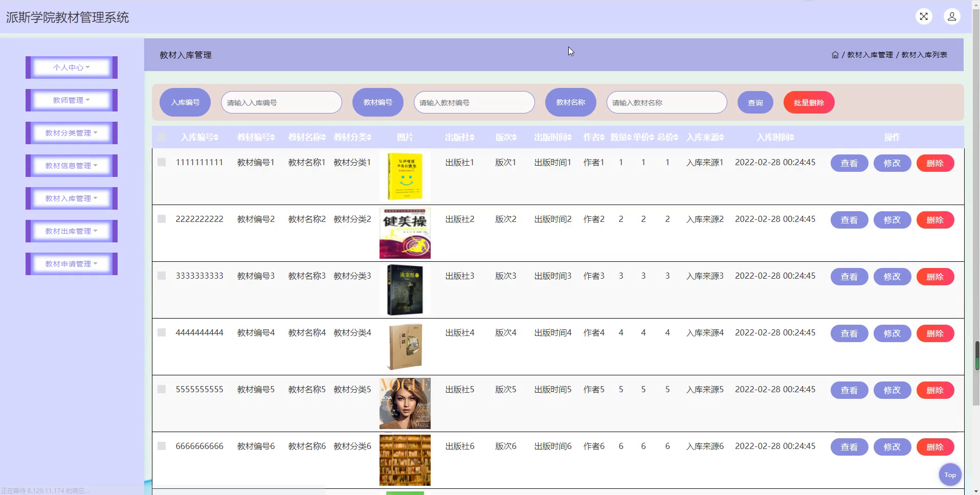Sort by 入库时间 column arrows

coord(792,138)
